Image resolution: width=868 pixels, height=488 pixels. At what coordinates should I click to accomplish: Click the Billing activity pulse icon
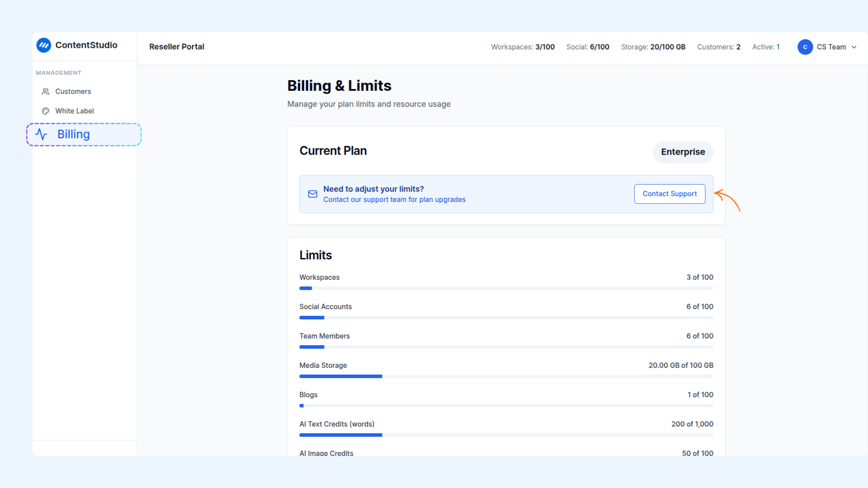[x=41, y=134]
